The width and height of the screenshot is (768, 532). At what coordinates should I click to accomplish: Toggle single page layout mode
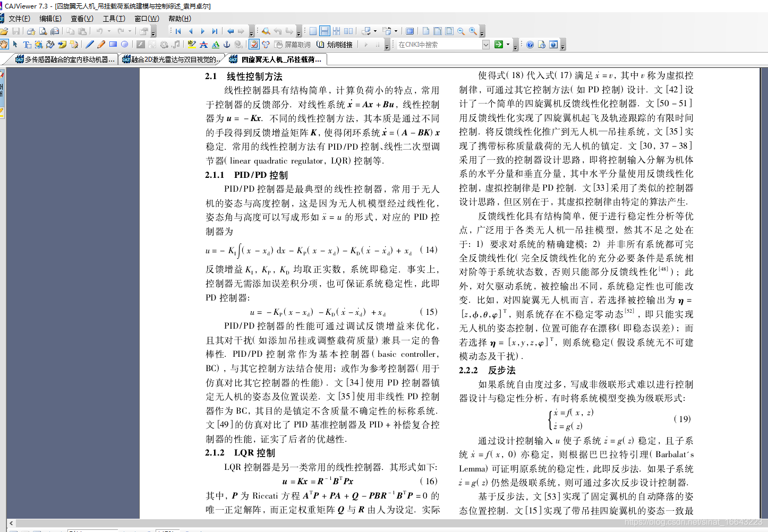coord(313,31)
